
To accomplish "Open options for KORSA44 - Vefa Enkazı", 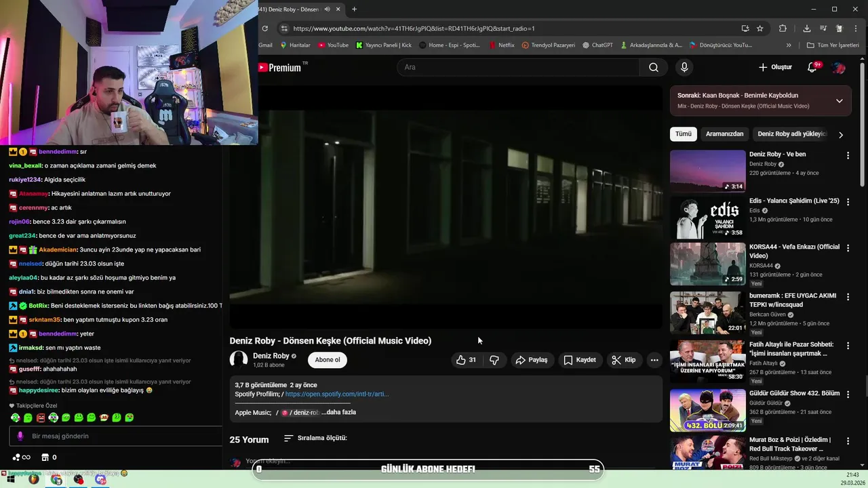I will point(848,247).
